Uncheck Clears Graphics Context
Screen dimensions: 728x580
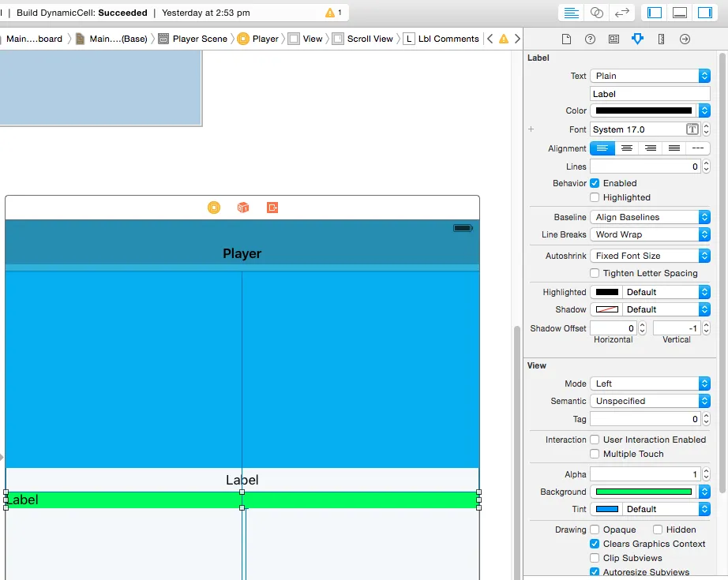coord(595,544)
